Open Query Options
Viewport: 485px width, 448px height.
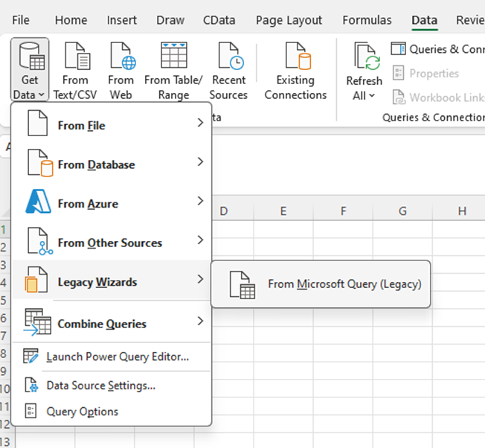tap(82, 412)
